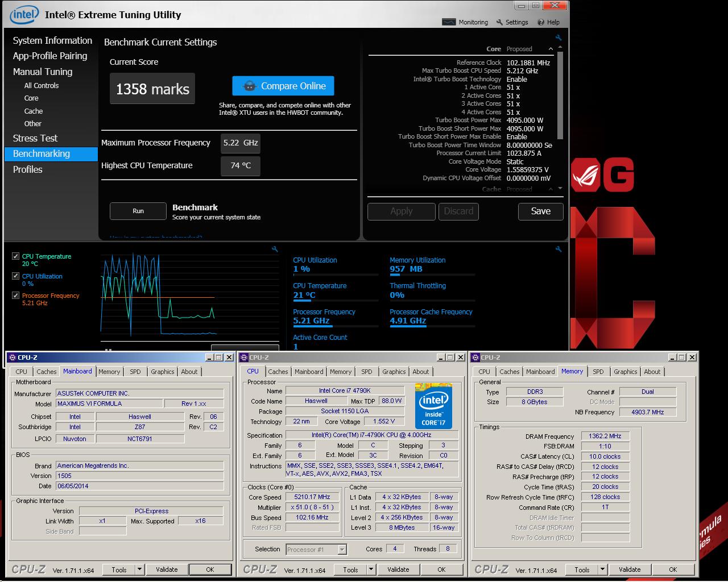Select Benchmarking in the sidebar
The image size is (728, 582).
51,154
